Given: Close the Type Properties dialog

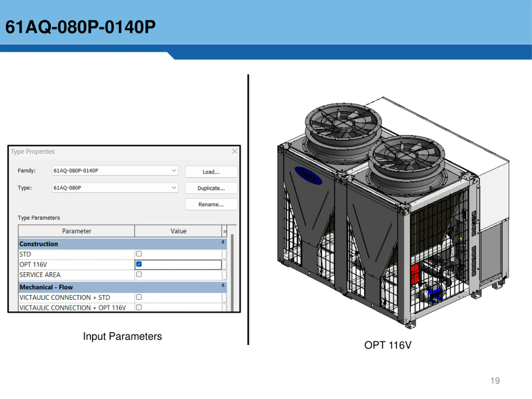Looking at the screenshot, I should pos(235,151).
